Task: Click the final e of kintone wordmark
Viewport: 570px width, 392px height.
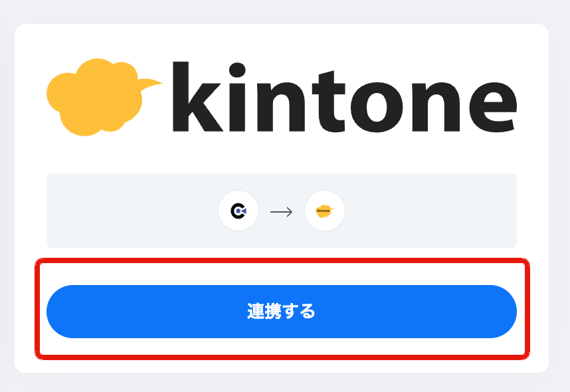Action: click(493, 107)
